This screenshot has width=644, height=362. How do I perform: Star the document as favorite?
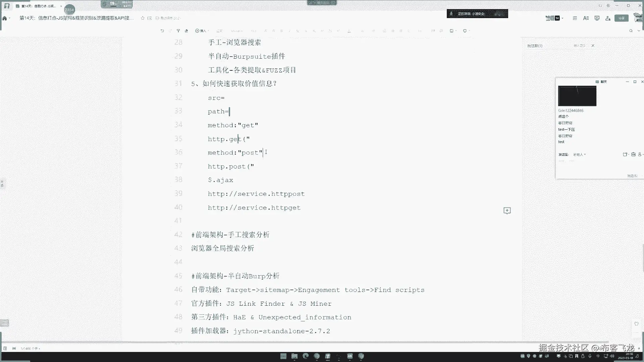click(x=143, y=18)
